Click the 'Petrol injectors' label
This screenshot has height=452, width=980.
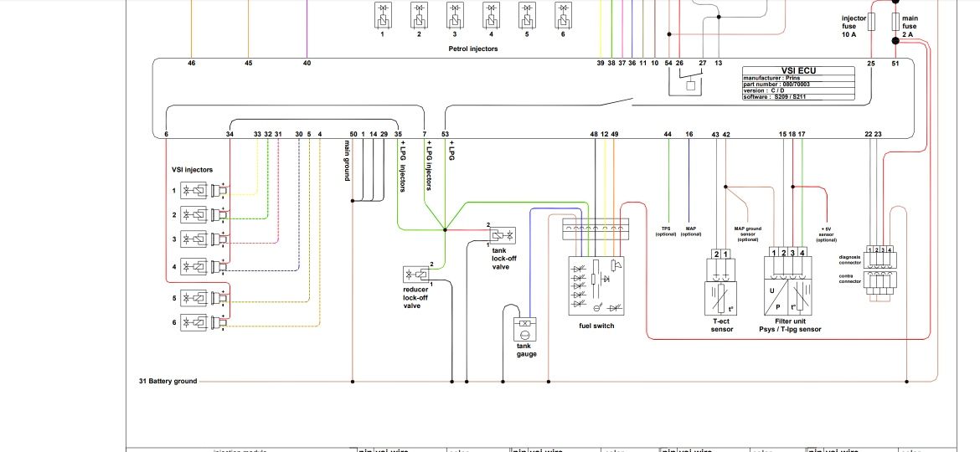[x=473, y=49]
